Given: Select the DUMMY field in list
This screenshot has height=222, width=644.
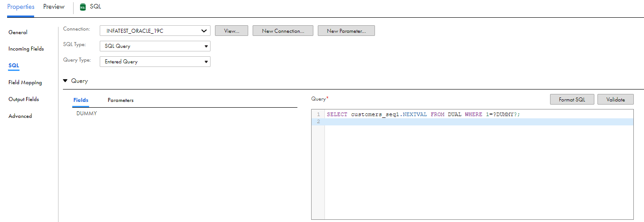Looking at the screenshot, I should [x=86, y=113].
